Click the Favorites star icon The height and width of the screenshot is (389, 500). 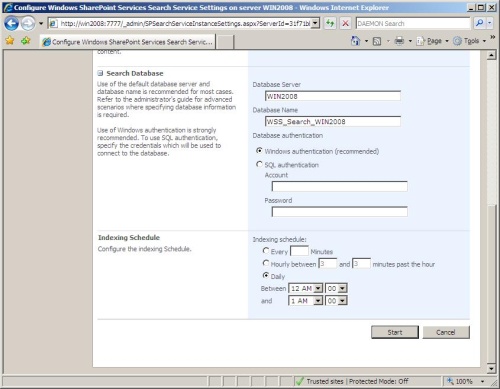[10, 41]
